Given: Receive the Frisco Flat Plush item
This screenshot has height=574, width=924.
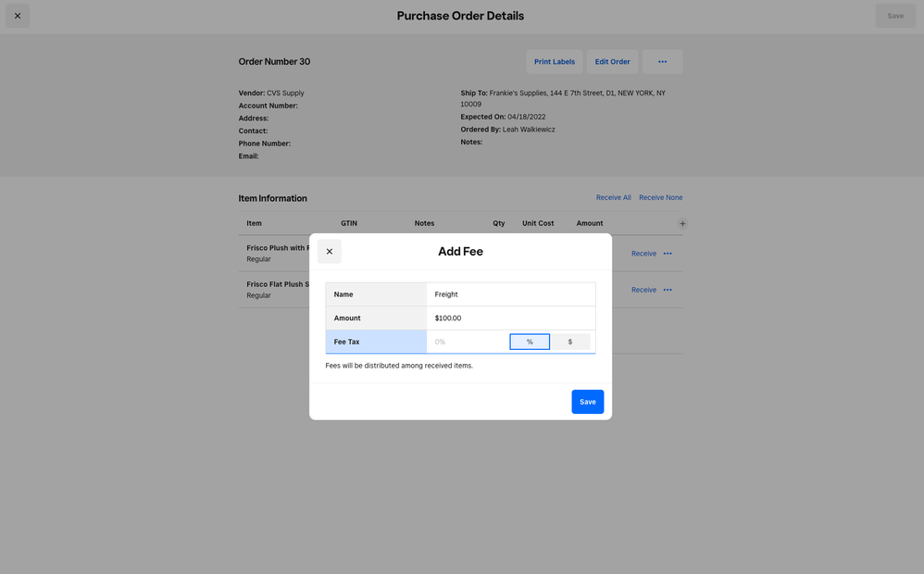Looking at the screenshot, I should click(x=643, y=290).
